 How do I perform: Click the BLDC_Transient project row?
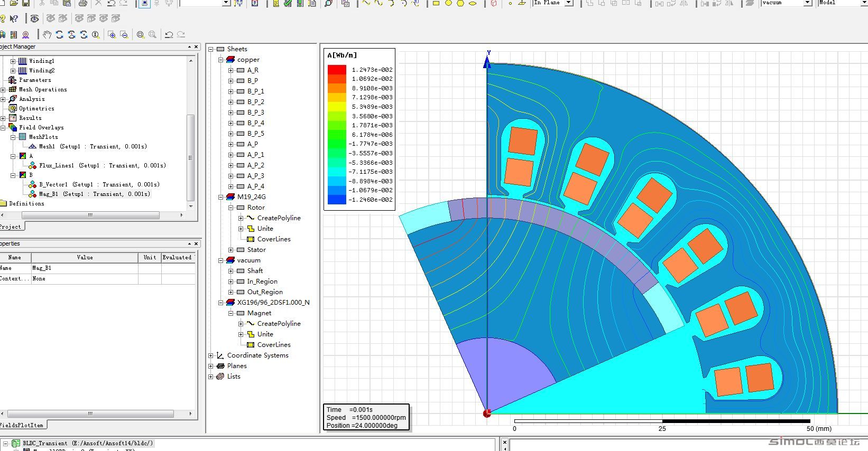(x=88, y=443)
